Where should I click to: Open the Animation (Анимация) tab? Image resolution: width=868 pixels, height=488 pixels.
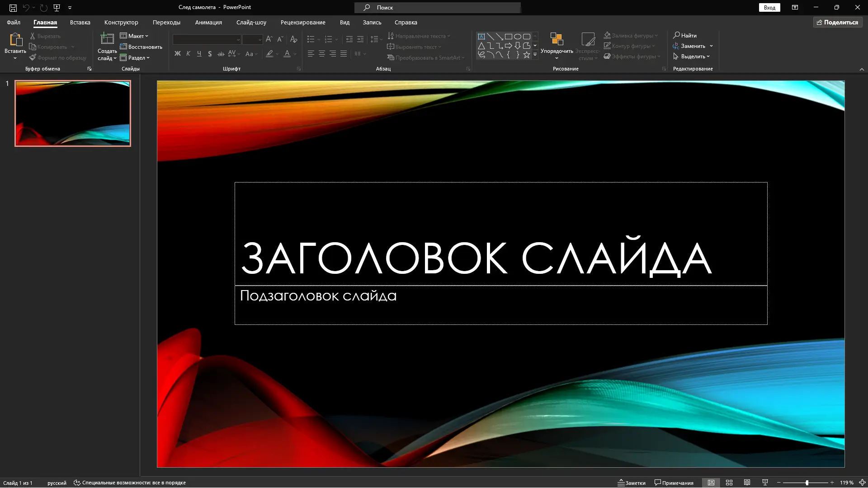pos(208,22)
